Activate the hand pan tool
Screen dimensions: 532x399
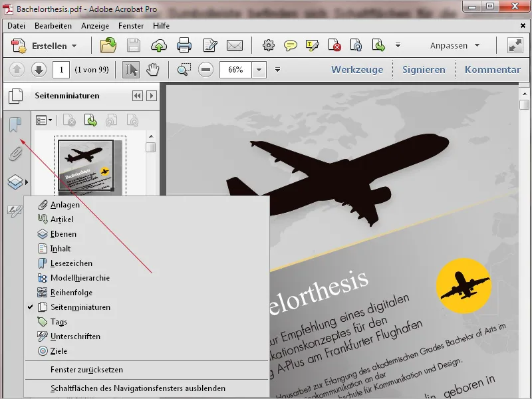(x=153, y=70)
